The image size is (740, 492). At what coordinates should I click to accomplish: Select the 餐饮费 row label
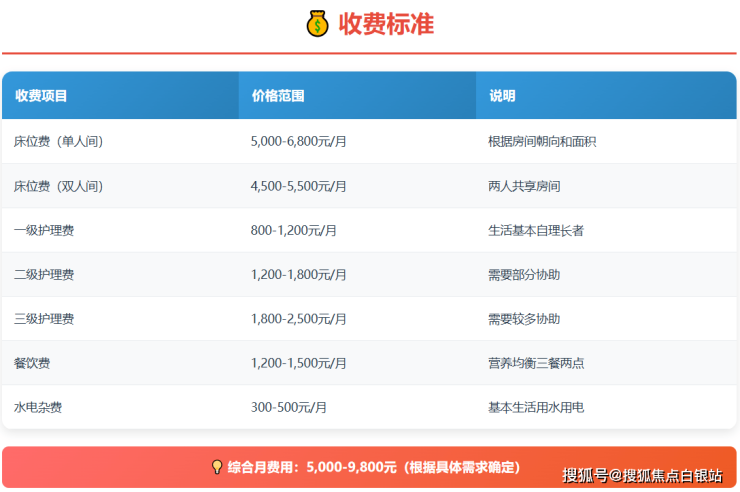coord(32,363)
